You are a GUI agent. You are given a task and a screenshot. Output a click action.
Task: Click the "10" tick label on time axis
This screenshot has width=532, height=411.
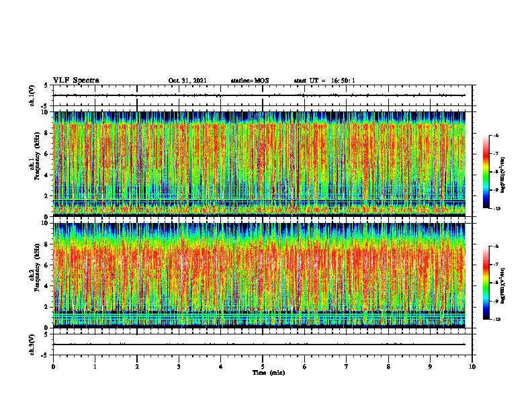[x=472, y=367]
